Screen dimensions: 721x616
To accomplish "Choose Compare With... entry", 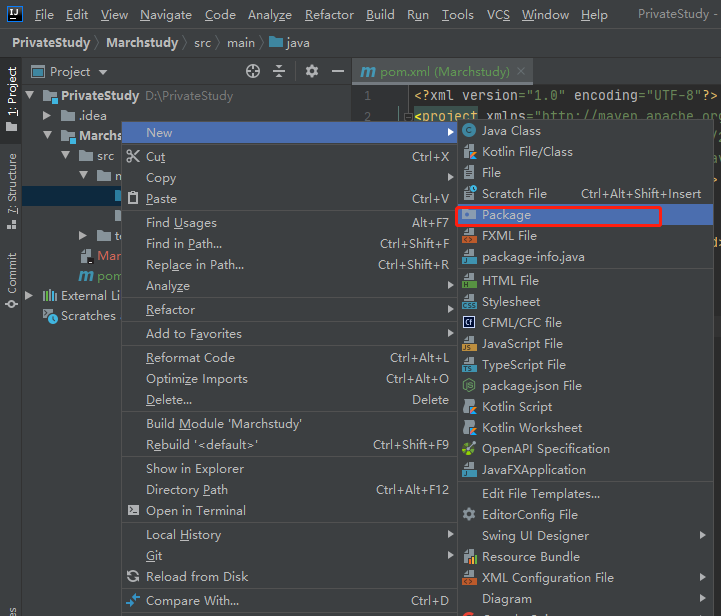I will [x=290, y=601].
